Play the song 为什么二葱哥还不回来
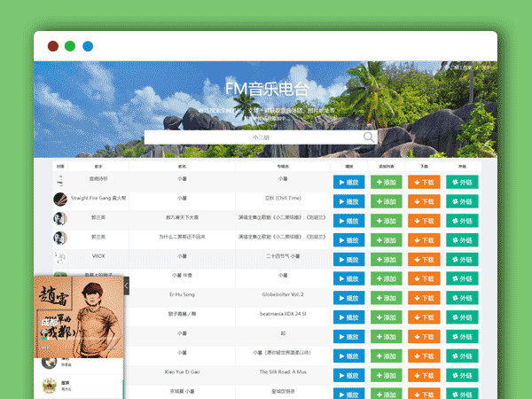The height and width of the screenshot is (399, 532). click(348, 239)
